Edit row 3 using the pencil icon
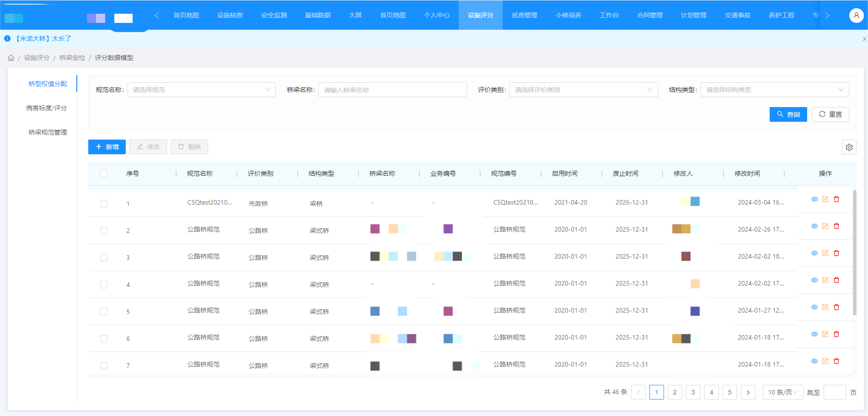868x416 pixels. 825,253
